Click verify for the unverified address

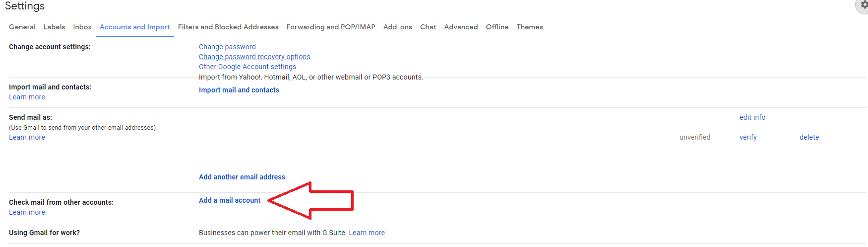(748, 137)
